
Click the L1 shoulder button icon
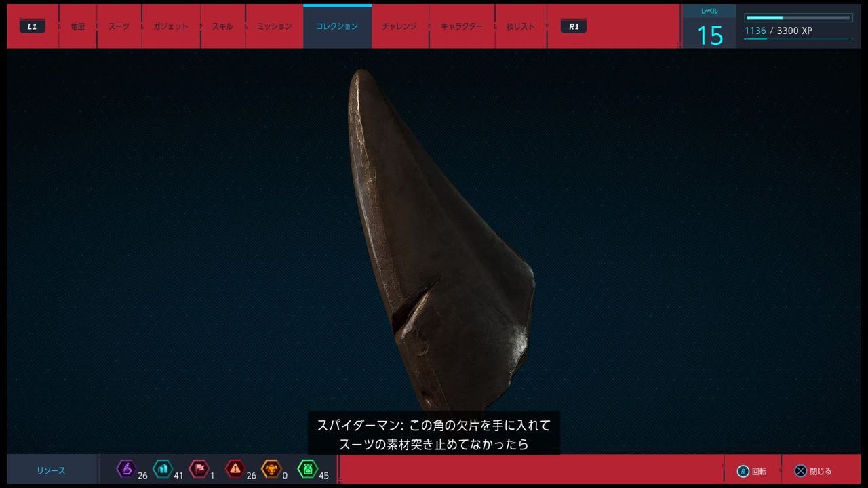pyautogui.click(x=33, y=26)
